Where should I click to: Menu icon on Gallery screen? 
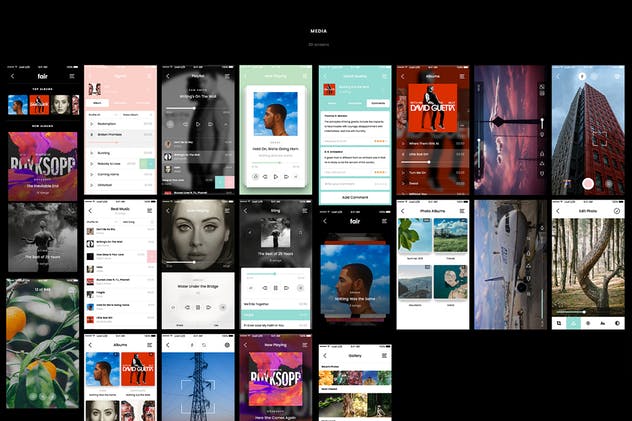384,356
